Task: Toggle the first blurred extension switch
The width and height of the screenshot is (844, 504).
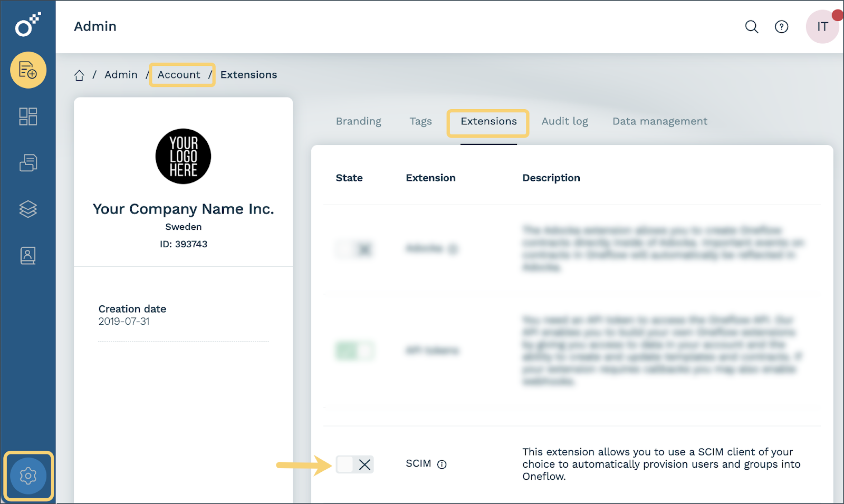Action: (354, 249)
